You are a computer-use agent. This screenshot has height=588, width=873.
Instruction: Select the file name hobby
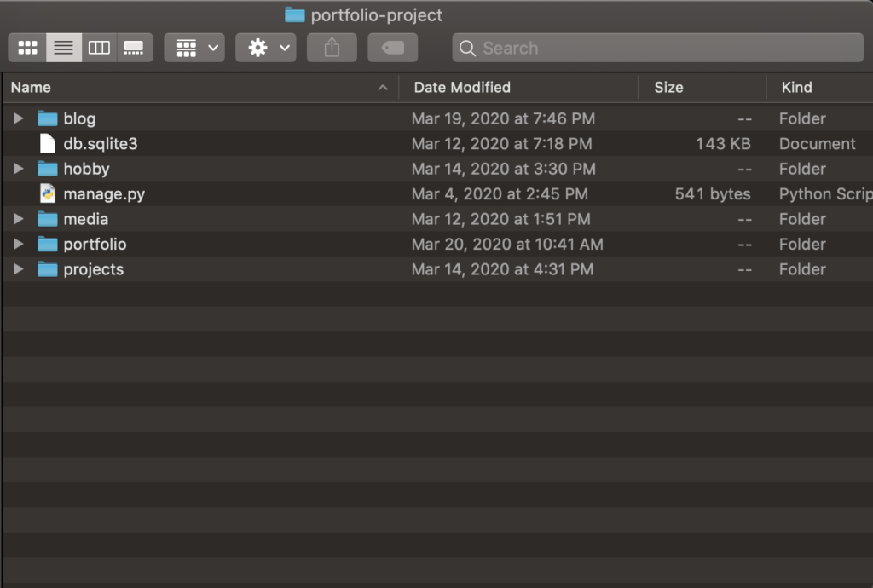(86, 169)
